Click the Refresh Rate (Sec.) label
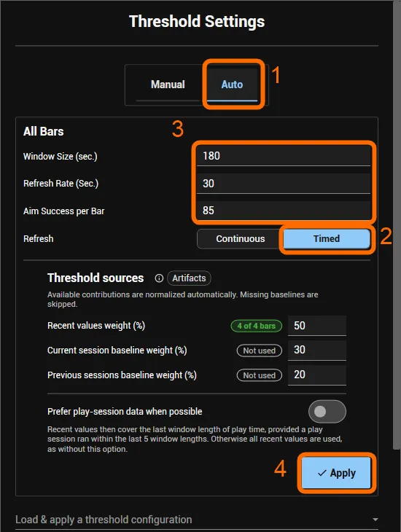 point(61,184)
